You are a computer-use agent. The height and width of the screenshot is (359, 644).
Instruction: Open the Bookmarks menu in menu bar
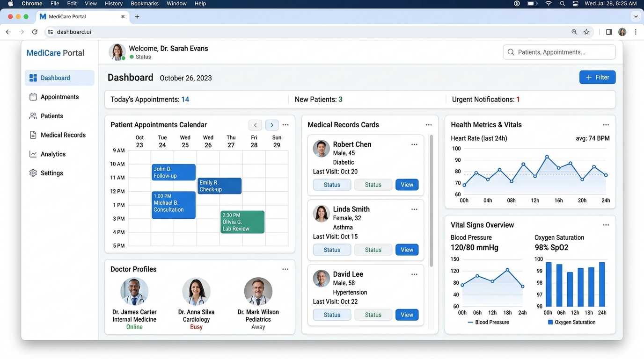pyautogui.click(x=145, y=3)
